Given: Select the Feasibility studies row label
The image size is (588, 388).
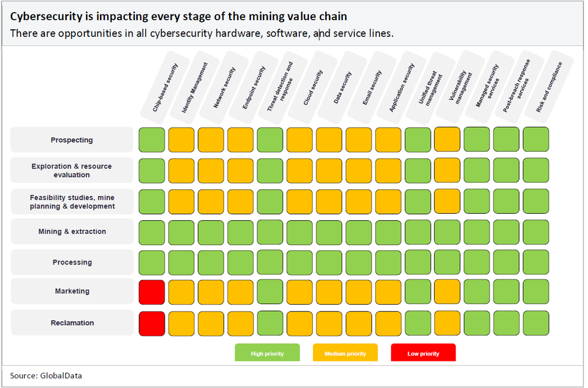Looking at the screenshot, I should [x=72, y=202].
